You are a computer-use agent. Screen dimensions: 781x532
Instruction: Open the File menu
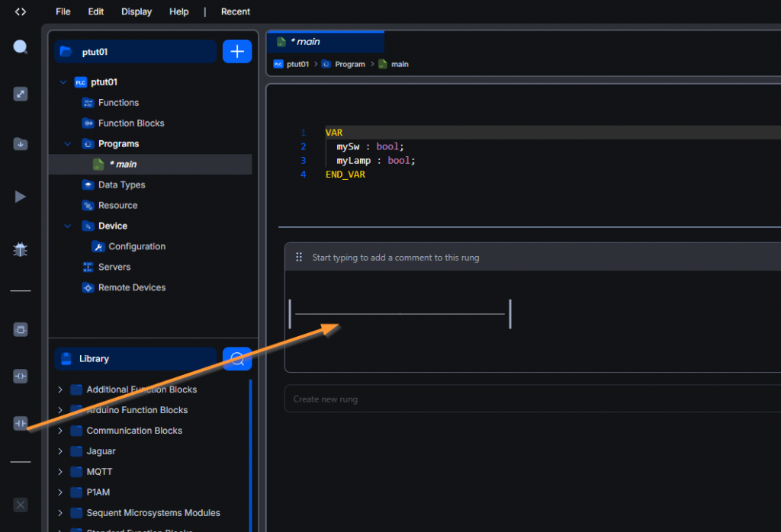(63, 11)
